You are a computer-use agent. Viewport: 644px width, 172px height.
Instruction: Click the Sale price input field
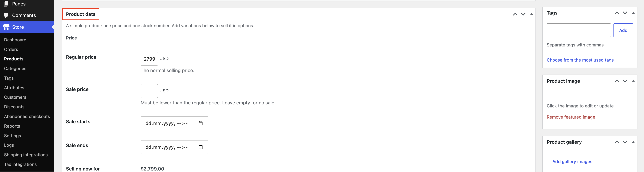pyautogui.click(x=149, y=91)
